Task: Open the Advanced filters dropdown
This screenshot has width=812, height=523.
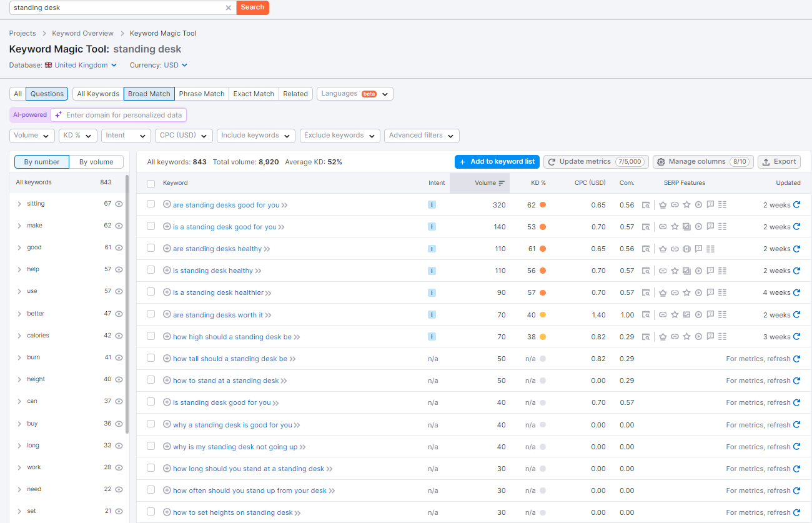Action: click(x=422, y=136)
